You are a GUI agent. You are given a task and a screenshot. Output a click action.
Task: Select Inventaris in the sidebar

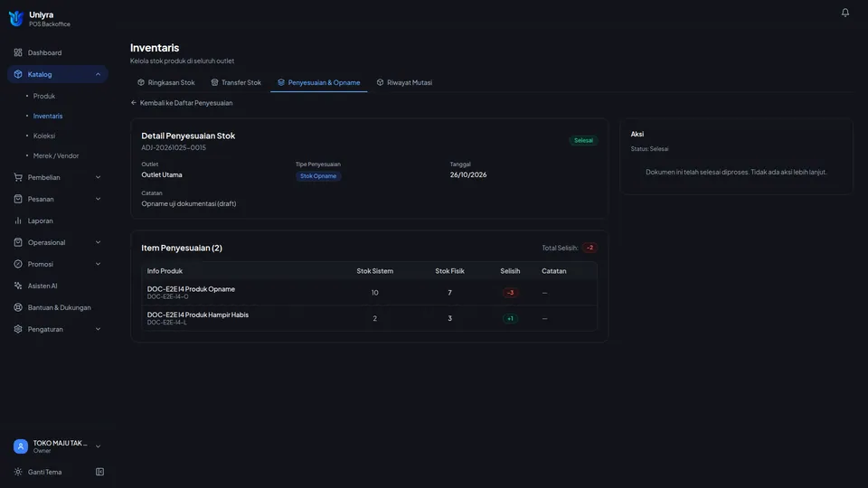pos(48,116)
